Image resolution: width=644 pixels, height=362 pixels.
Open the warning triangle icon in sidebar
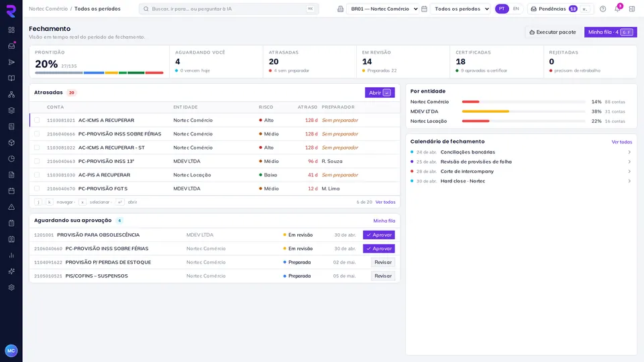(x=11, y=207)
